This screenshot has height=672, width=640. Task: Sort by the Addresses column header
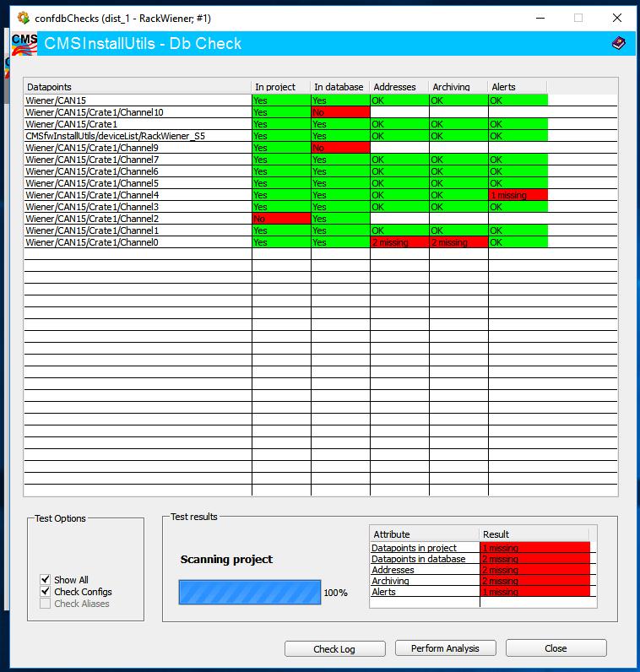tap(399, 87)
